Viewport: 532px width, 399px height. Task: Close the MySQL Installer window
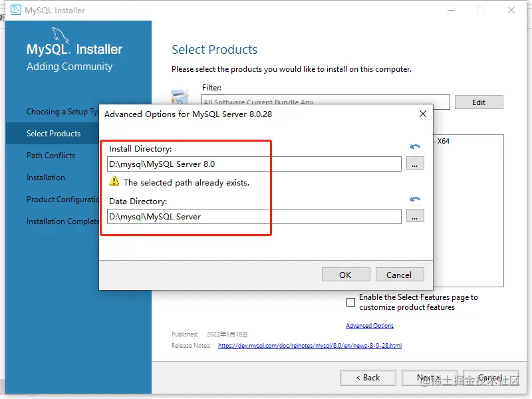click(511, 10)
